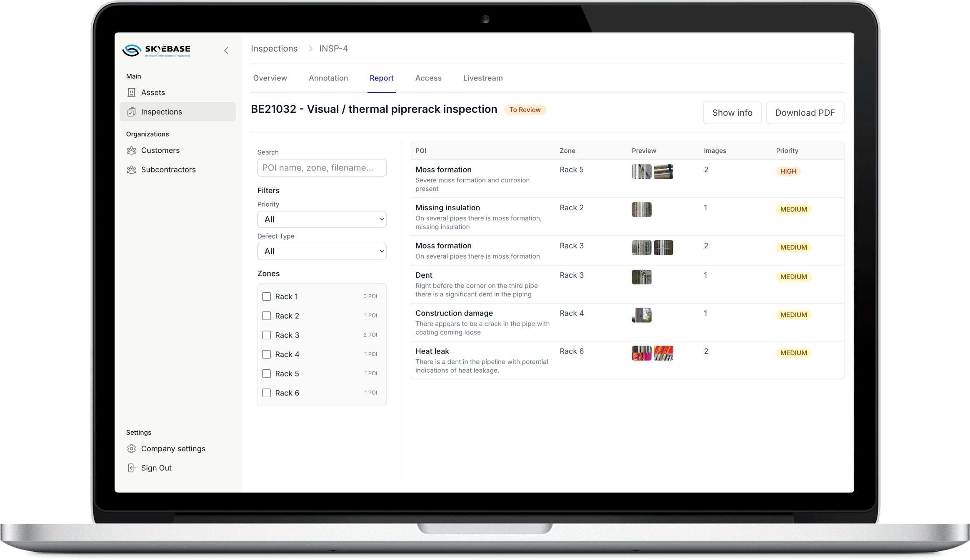Click the Show info button
This screenshot has height=560, width=970.
click(x=732, y=112)
